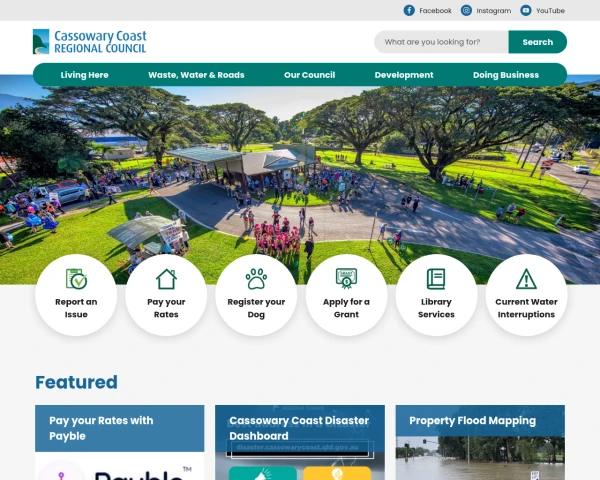This screenshot has width=600, height=480.
Task: Click the 'Featured' section heading
Action: (x=77, y=382)
